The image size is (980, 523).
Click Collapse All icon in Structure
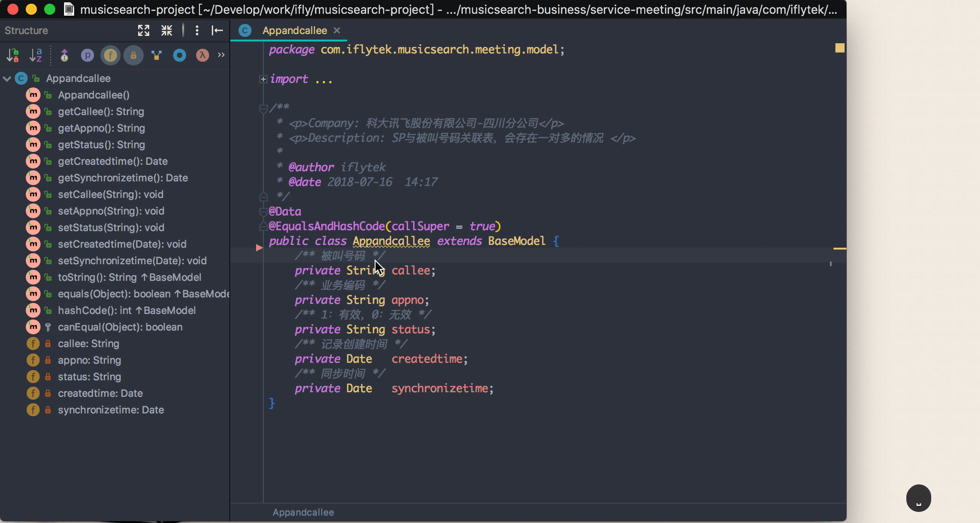[x=167, y=30]
